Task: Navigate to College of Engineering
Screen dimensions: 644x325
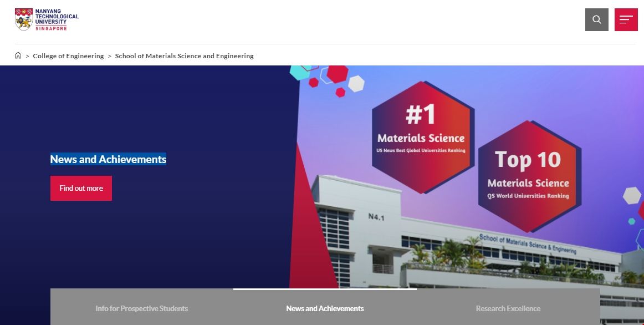Action: click(x=68, y=55)
